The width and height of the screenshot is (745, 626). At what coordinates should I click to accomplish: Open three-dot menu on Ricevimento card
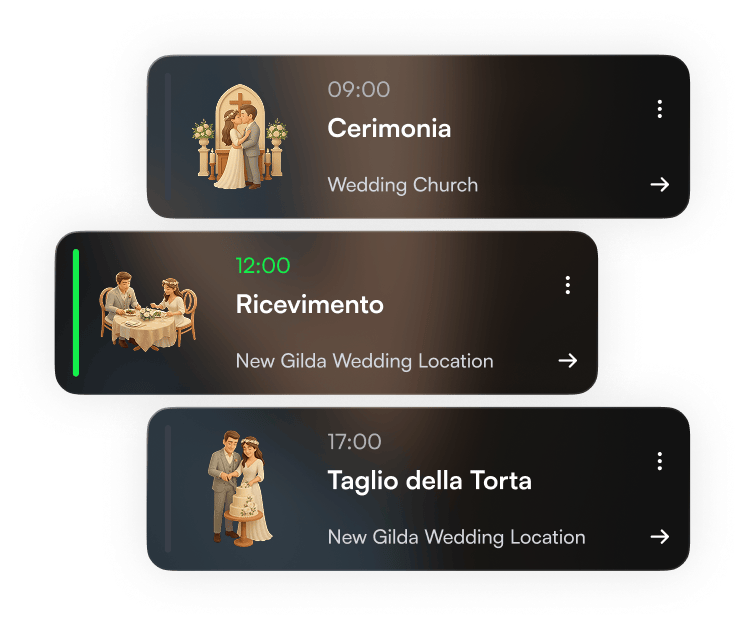(567, 285)
